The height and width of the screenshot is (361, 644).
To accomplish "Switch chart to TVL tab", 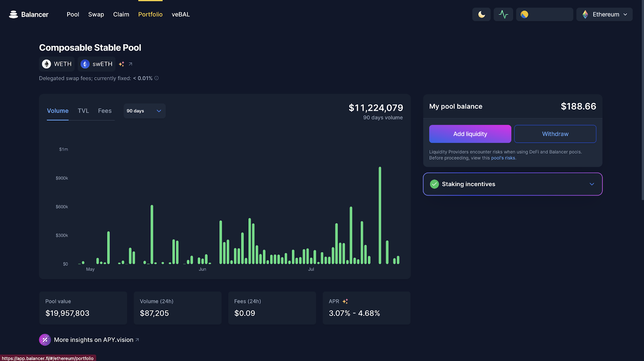I will click(83, 111).
